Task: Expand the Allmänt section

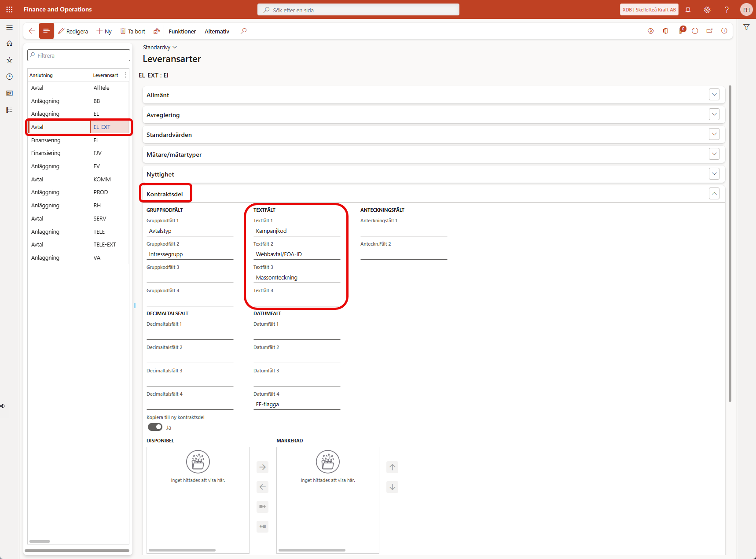Action: [x=714, y=95]
